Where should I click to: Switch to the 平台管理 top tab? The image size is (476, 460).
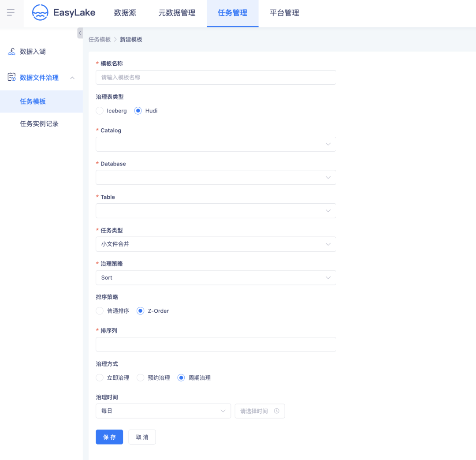pyautogui.click(x=284, y=13)
